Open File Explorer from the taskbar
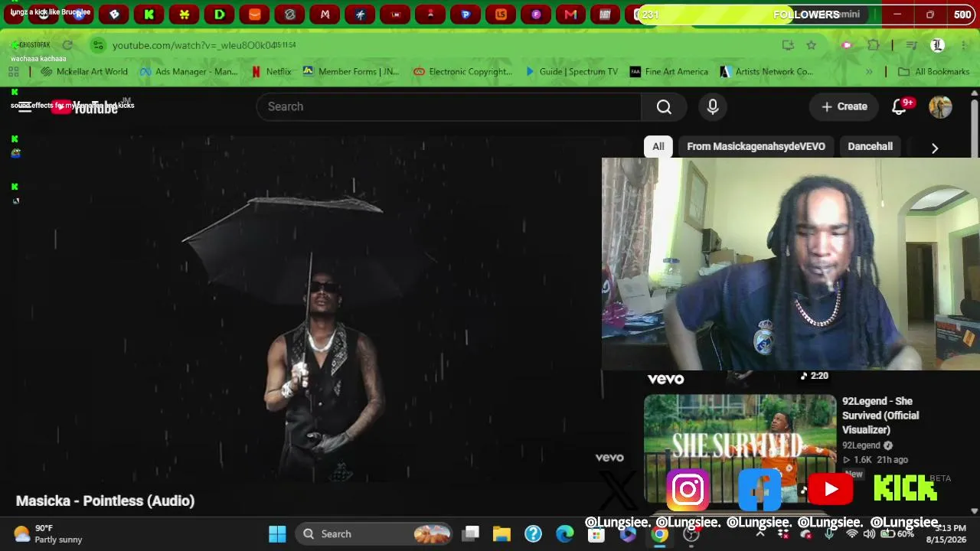This screenshot has height=551, width=980. click(x=501, y=534)
